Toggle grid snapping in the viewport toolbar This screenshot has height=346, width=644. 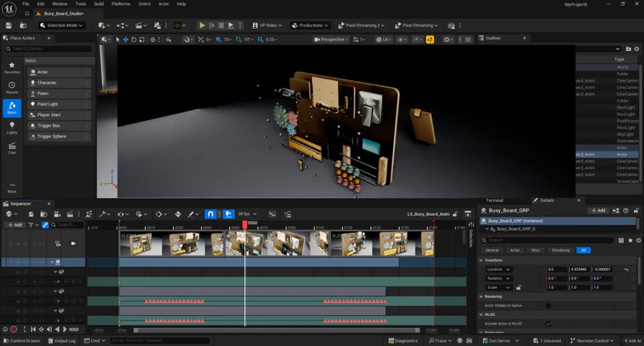pos(219,40)
